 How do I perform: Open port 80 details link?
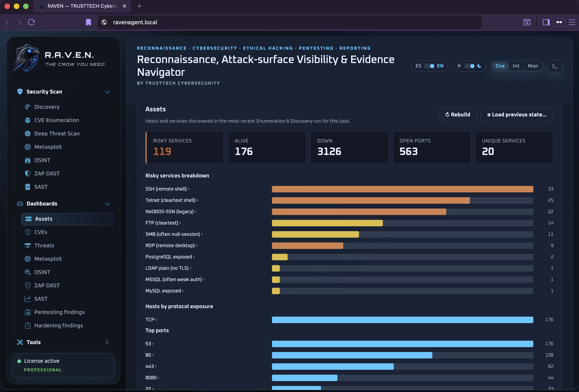click(149, 355)
